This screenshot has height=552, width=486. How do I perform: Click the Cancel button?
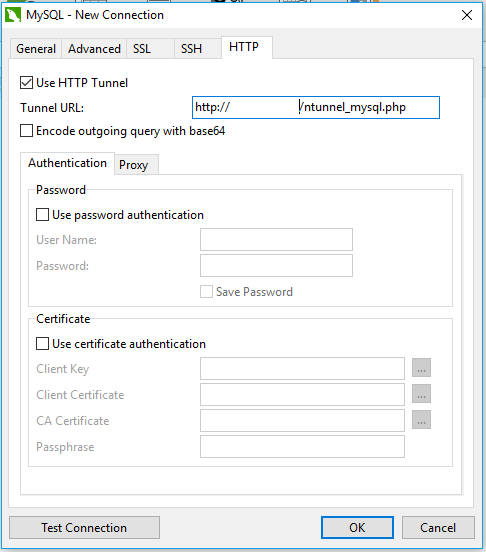click(x=438, y=527)
